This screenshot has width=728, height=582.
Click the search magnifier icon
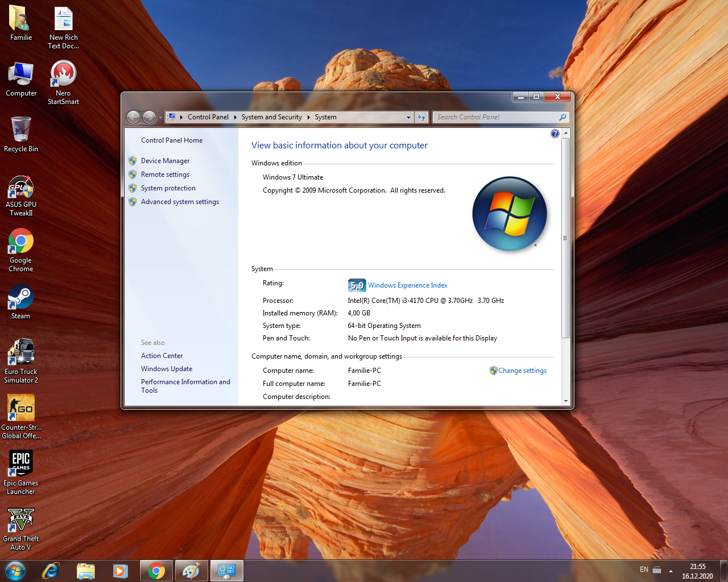pyautogui.click(x=562, y=117)
